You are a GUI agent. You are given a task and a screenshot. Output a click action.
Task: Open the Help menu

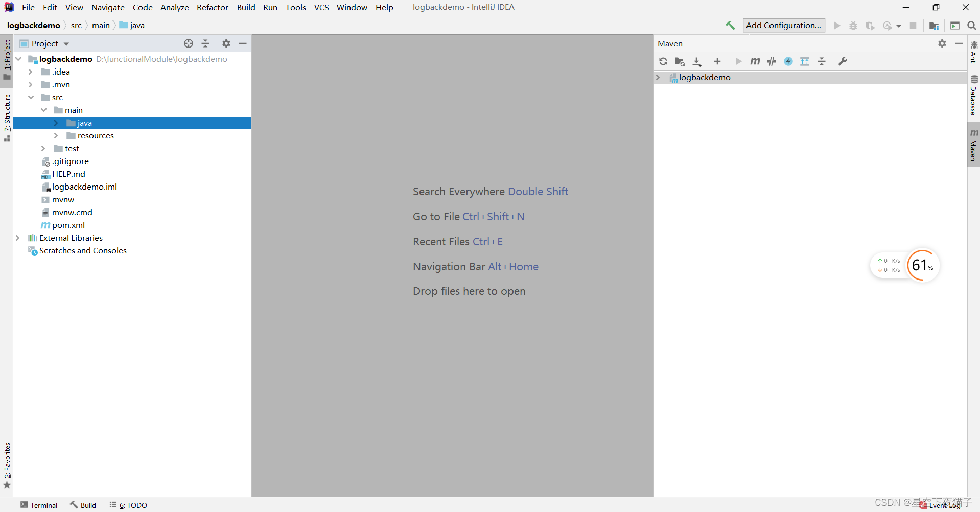[384, 7]
